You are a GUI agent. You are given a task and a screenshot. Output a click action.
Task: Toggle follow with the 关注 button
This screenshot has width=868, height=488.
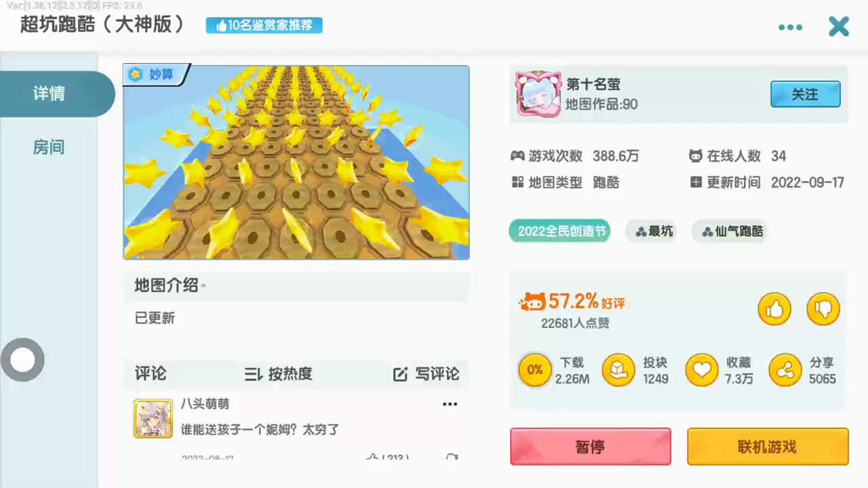click(x=806, y=94)
